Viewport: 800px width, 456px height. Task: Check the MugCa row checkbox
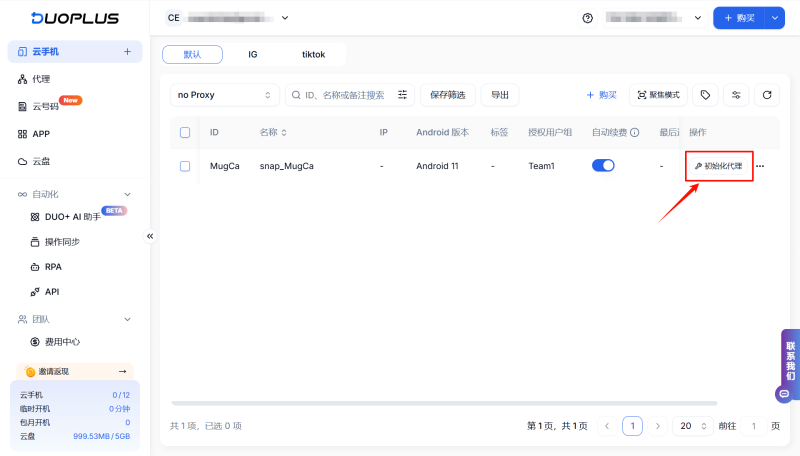click(x=185, y=166)
